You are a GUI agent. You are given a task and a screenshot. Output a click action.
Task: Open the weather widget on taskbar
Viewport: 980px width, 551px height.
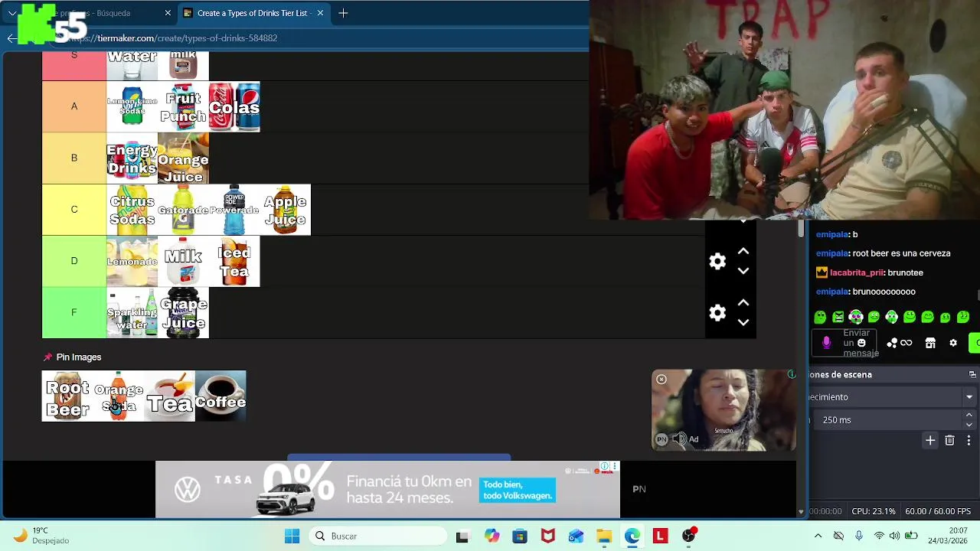tap(42, 536)
